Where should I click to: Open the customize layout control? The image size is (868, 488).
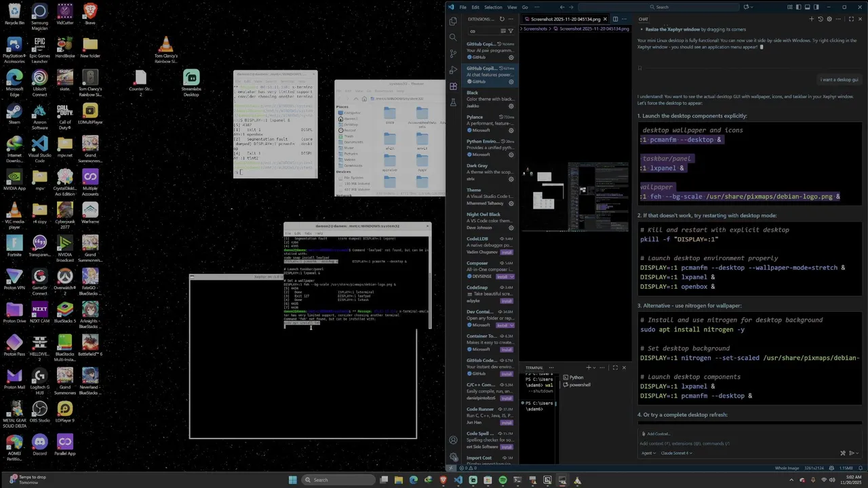pos(790,7)
